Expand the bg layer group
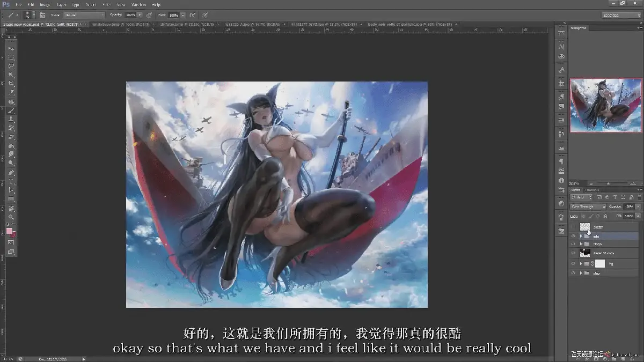Screen dimensions: 644x362 point(581,264)
